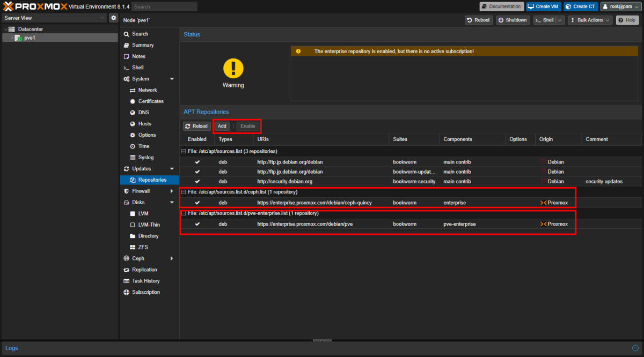Screen dimensions: 644x357
Task: Open the DNS settings page
Action: (150, 113)
